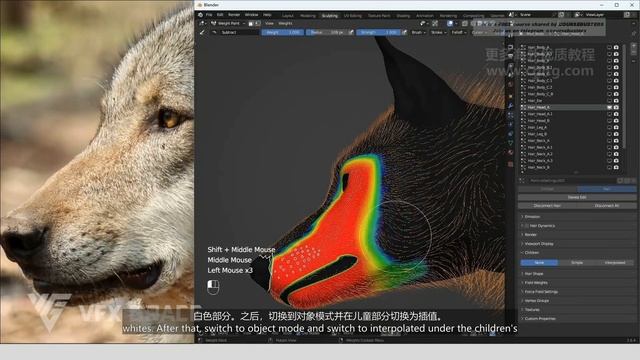Select None for children type
Screen dimensions: 640x360
[x=539, y=262]
